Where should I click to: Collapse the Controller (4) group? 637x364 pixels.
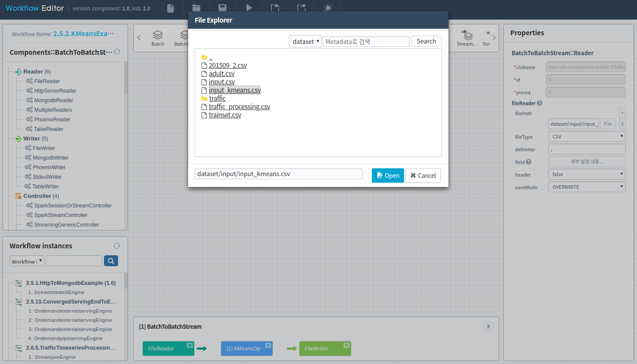(x=18, y=196)
